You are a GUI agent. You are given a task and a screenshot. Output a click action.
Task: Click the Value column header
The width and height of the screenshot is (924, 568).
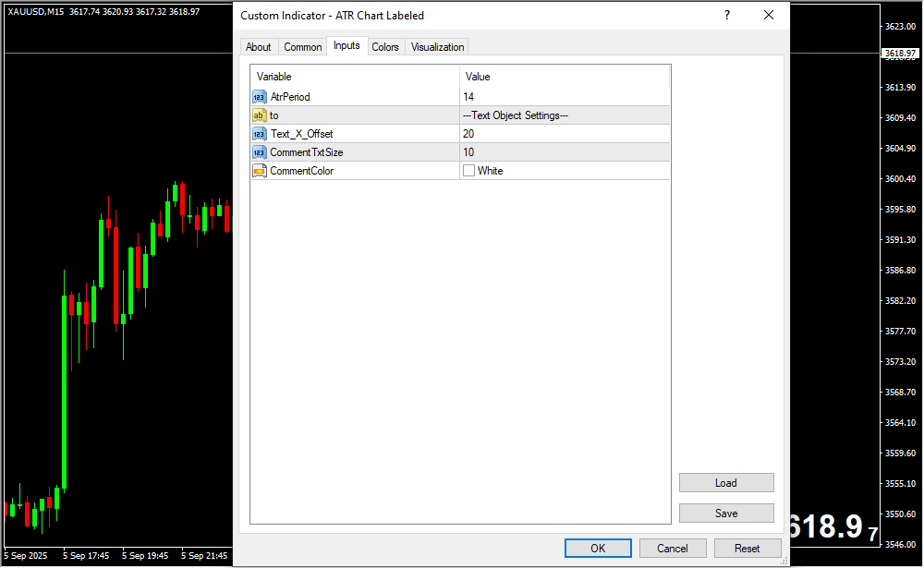[x=564, y=77]
